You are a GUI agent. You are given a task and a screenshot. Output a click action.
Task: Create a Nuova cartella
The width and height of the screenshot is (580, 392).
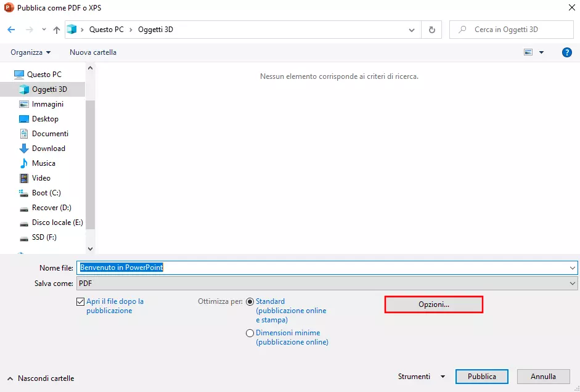[93, 52]
